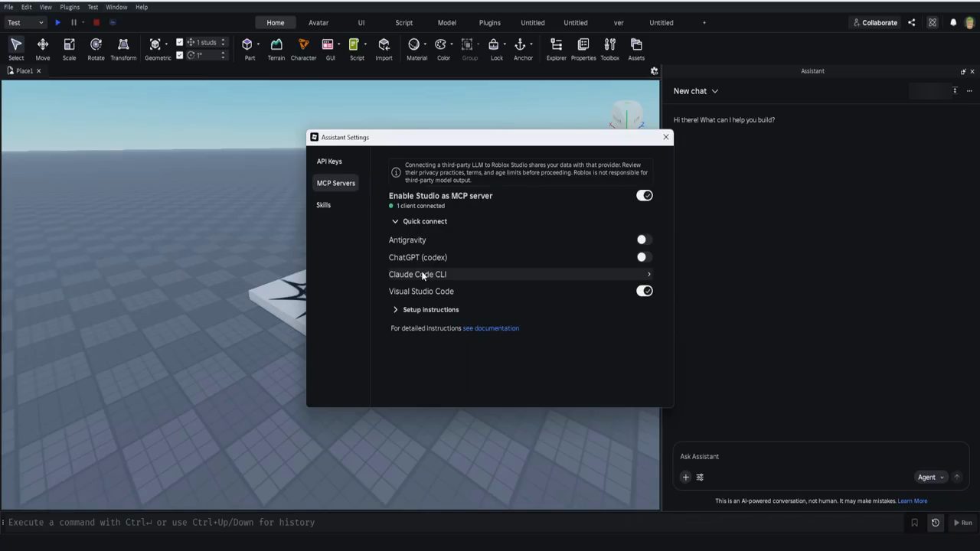Add attachment with plus in Assistant chat
The height and width of the screenshot is (551, 980).
coord(686,478)
